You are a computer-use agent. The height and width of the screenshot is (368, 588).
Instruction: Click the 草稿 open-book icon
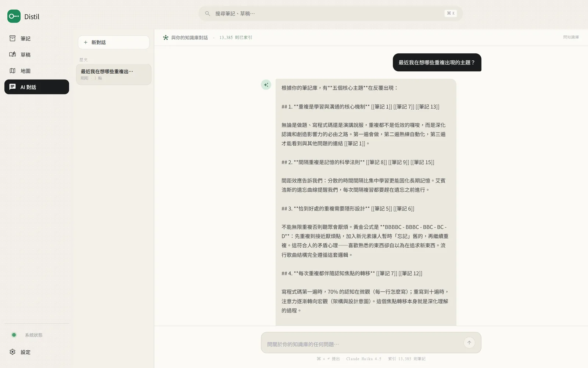tap(12, 54)
